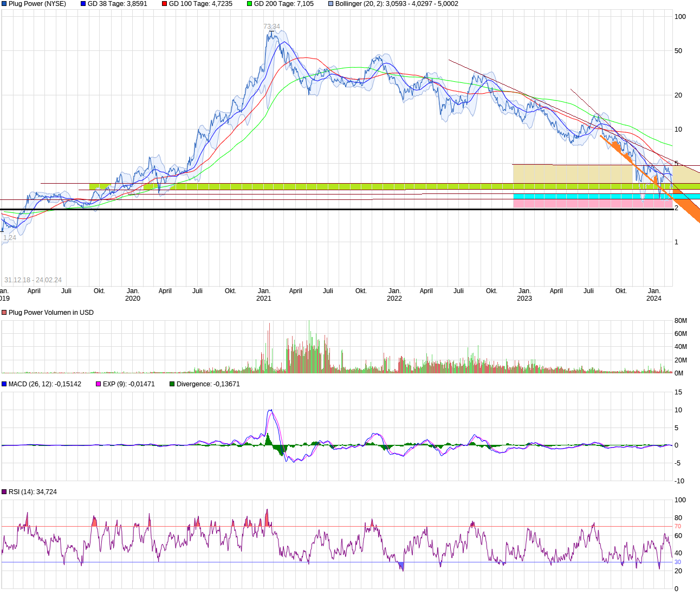Select the magenta EXP (9) legend square
Viewport: 700px width, 596px height.
pyautogui.click(x=99, y=384)
